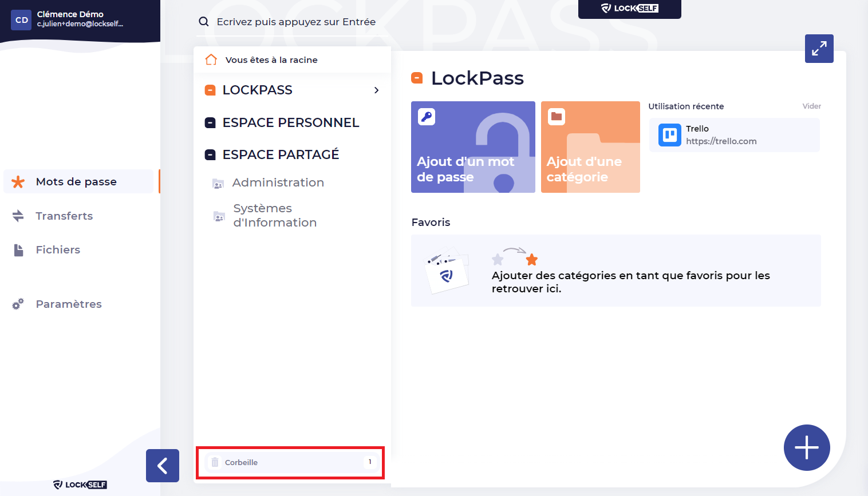Open ESPACE PARTAGÉ section
The width and height of the screenshot is (868, 496).
281,154
